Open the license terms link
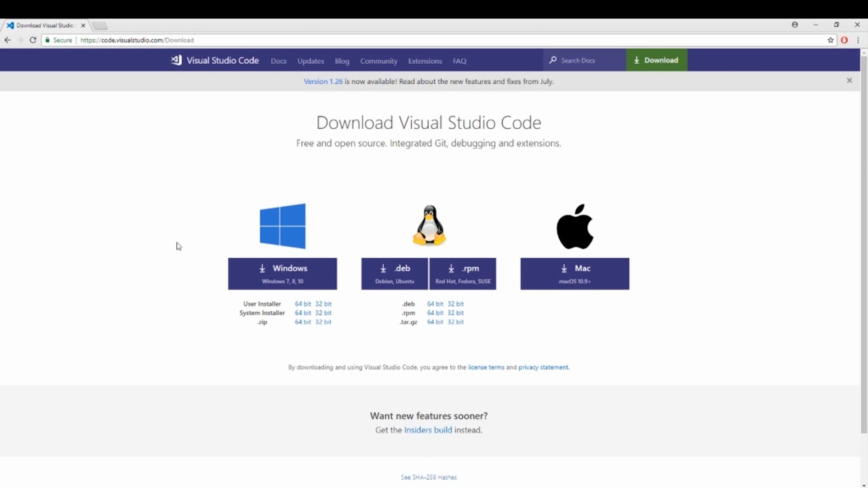This screenshot has height=488, width=868. click(x=486, y=367)
